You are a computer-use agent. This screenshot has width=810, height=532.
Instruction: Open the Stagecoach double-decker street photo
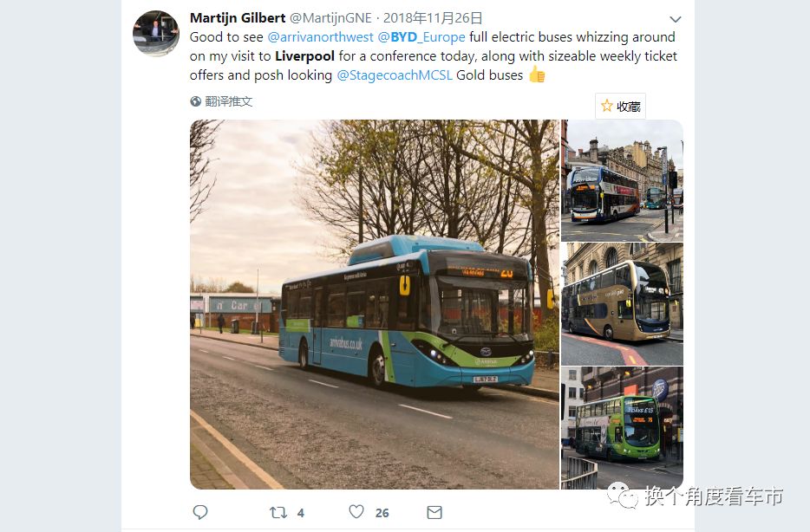point(622,180)
